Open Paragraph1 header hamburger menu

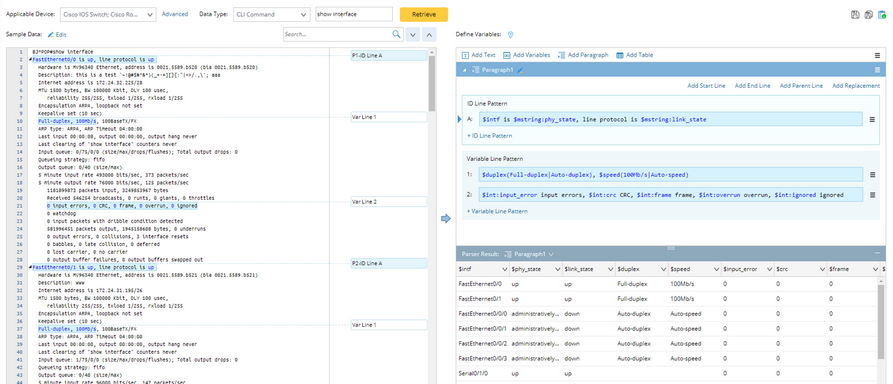[878, 70]
